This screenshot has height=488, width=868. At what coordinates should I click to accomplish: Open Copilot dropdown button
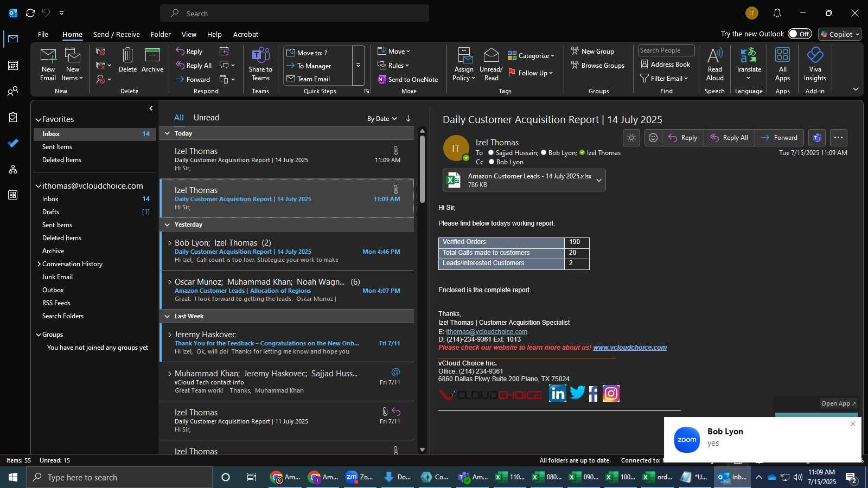[840, 34]
